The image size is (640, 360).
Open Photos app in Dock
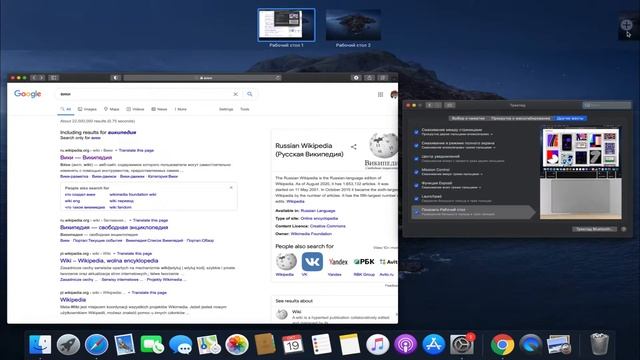pos(237,344)
